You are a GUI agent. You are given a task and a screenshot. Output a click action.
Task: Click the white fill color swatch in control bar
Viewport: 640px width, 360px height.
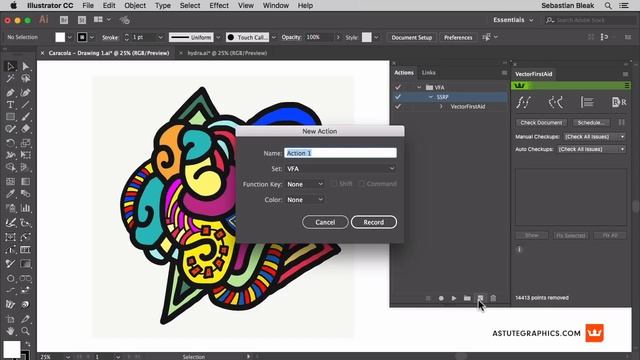tap(60, 37)
